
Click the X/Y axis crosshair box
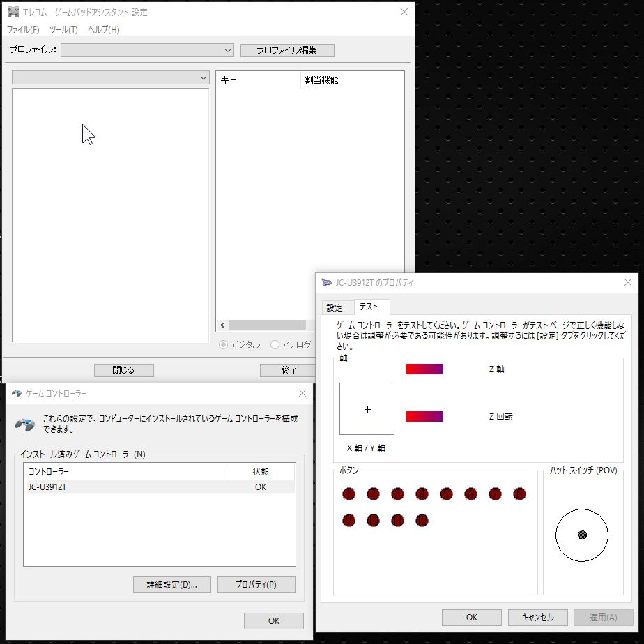[x=367, y=408]
